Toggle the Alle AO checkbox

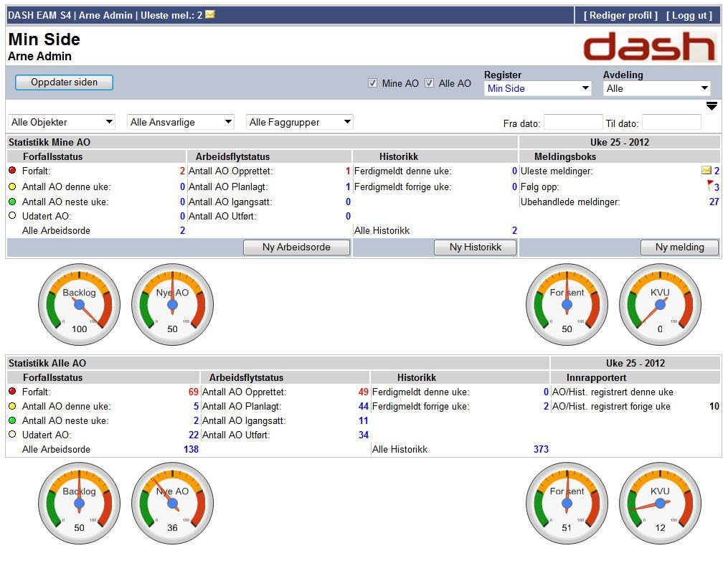click(x=430, y=83)
